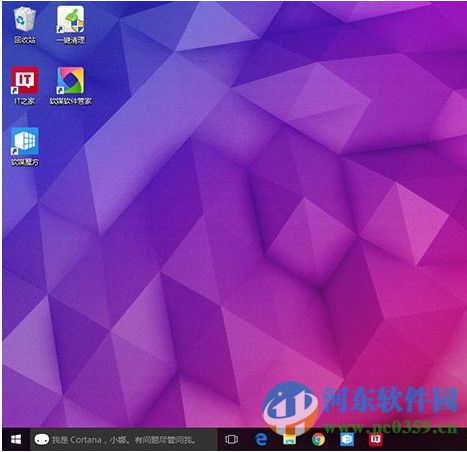Open the red IT之家 taskbar app
The width and height of the screenshot is (467, 452).
click(375, 440)
